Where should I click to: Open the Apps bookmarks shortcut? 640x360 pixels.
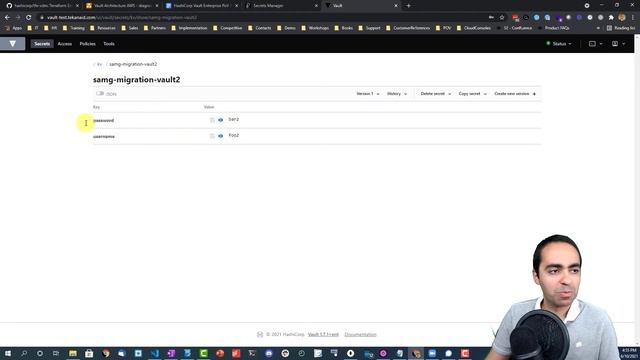(x=14, y=28)
